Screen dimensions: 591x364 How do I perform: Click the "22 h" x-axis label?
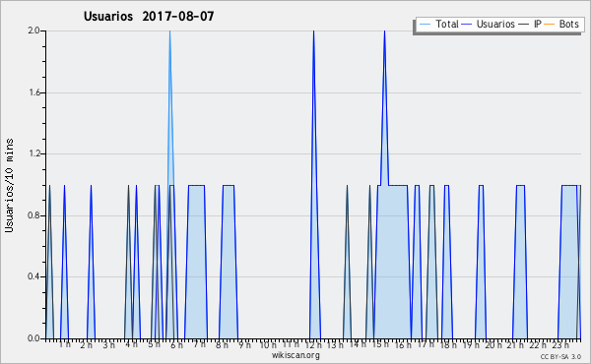(538, 344)
